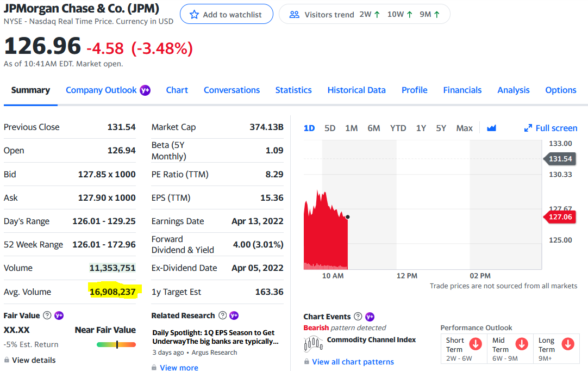Select the 6M chart range
This screenshot has height=371, width=588.
(373, 128)
